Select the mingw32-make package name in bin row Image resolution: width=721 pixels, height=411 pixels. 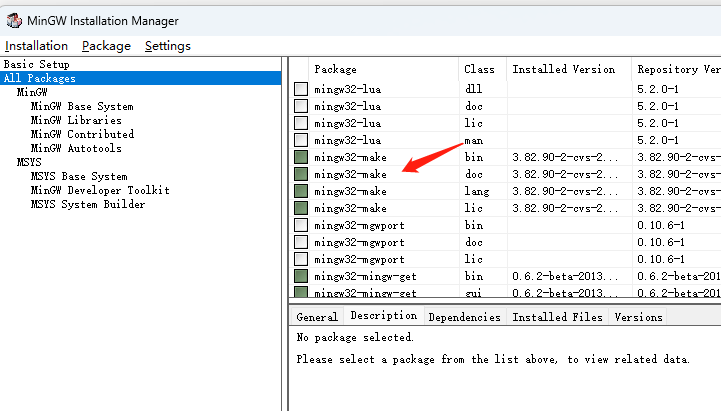coord(350,157)
